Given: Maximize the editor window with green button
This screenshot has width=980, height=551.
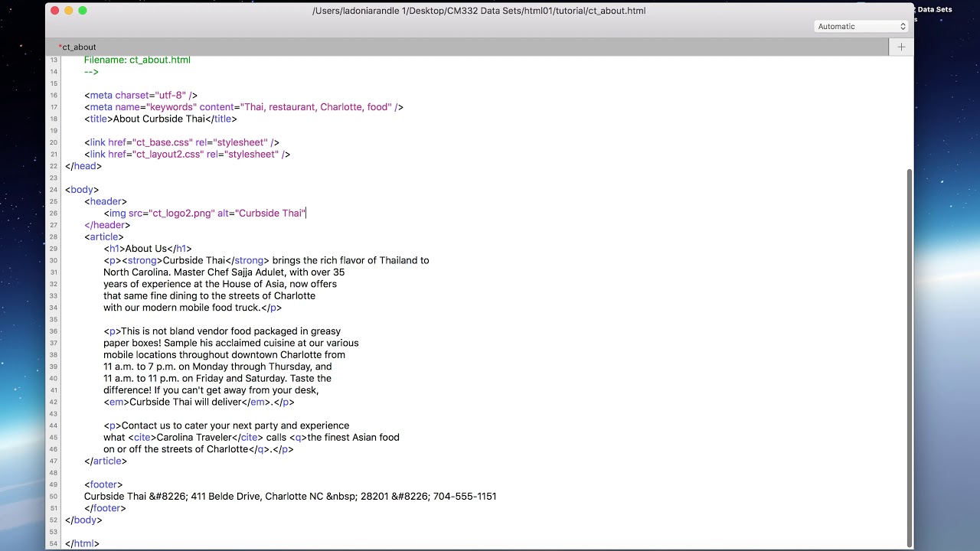Looking at the screenshot, I should pos(83,11).
